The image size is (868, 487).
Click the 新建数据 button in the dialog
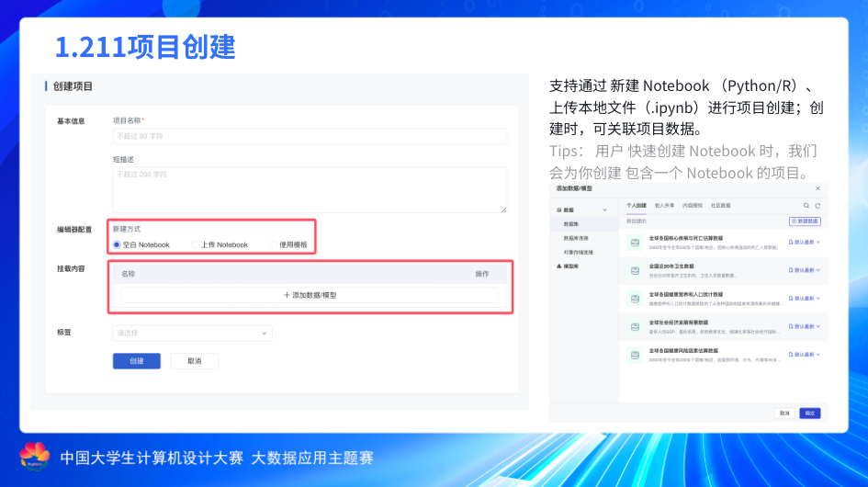[805, 221]
